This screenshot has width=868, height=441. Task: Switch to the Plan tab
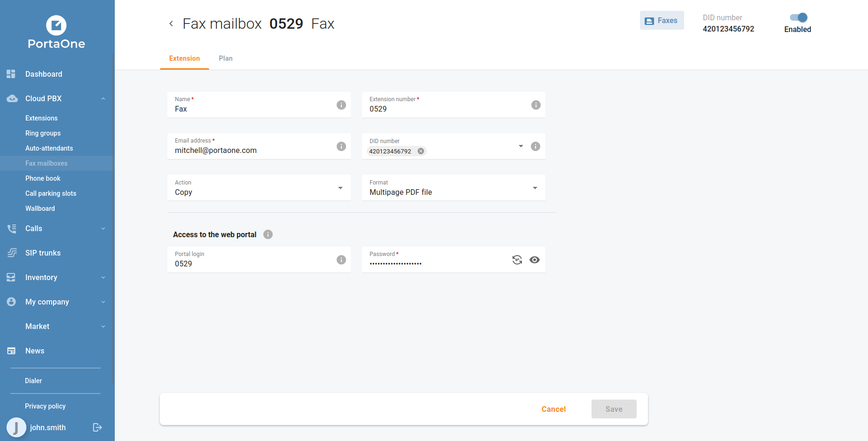[x=225, y=58]
